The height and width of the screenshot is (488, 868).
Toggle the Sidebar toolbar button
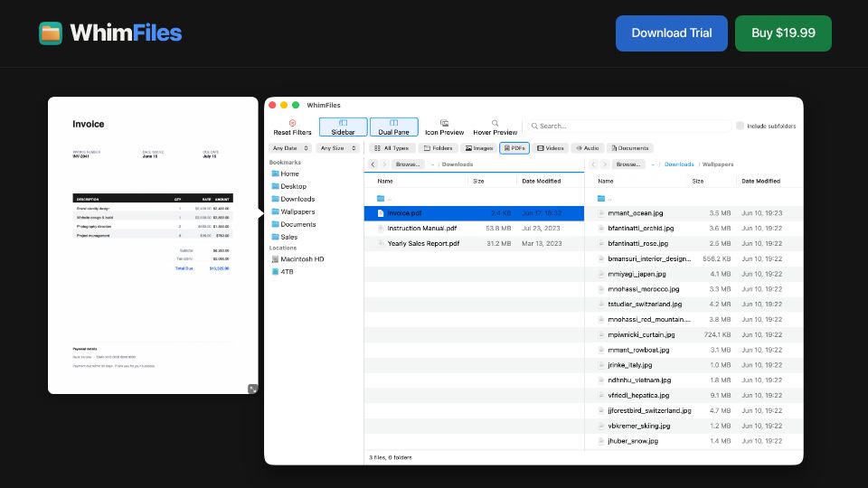coord(344,127)
